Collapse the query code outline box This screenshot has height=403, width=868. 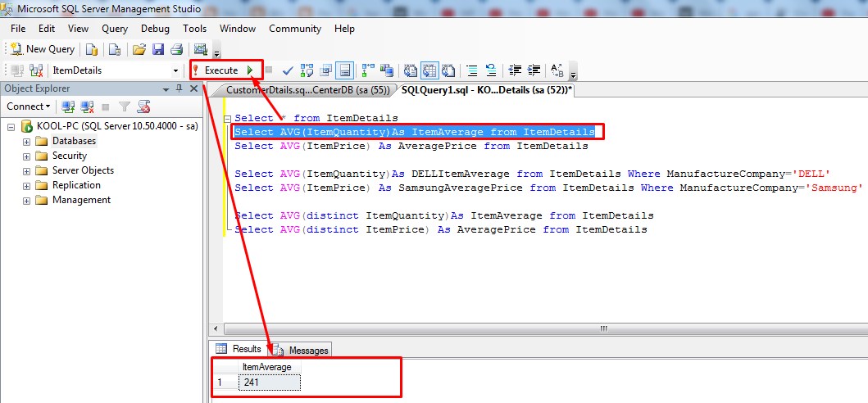(x=227, y=119)
